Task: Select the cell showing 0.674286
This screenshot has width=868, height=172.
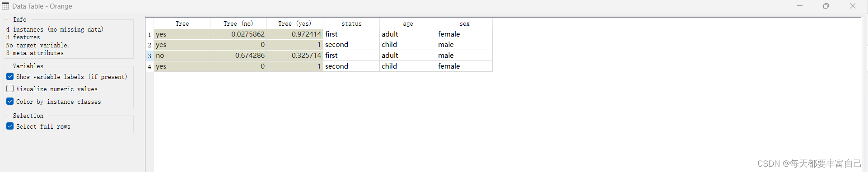Action: (238, 56)
